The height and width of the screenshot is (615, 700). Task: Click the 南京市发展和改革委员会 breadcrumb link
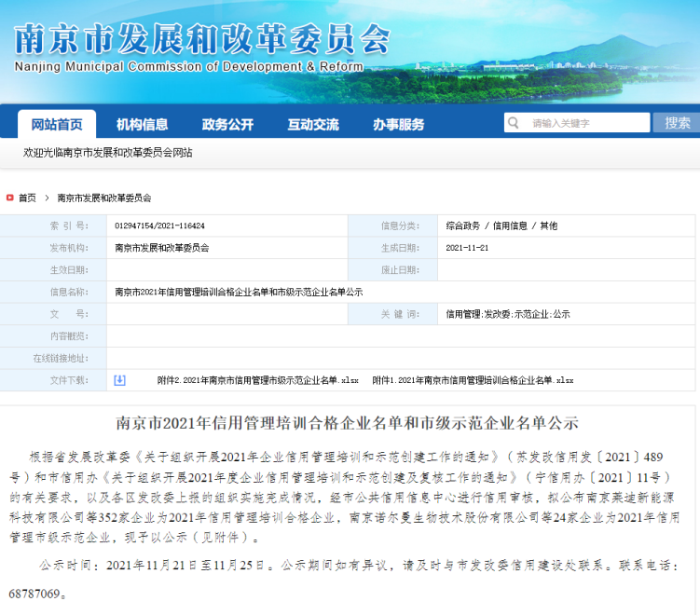click(x=104, y=198)
